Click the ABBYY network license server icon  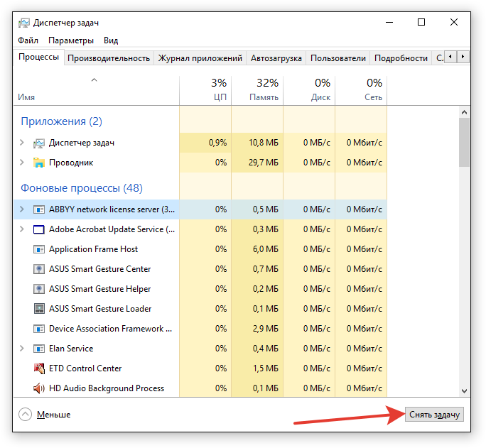(x=39, y=209)
